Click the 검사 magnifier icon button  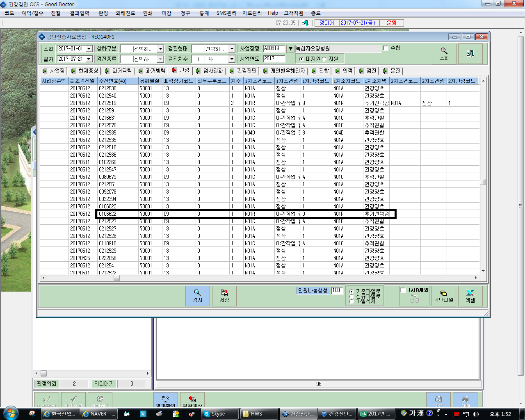(x=198, y=296)
